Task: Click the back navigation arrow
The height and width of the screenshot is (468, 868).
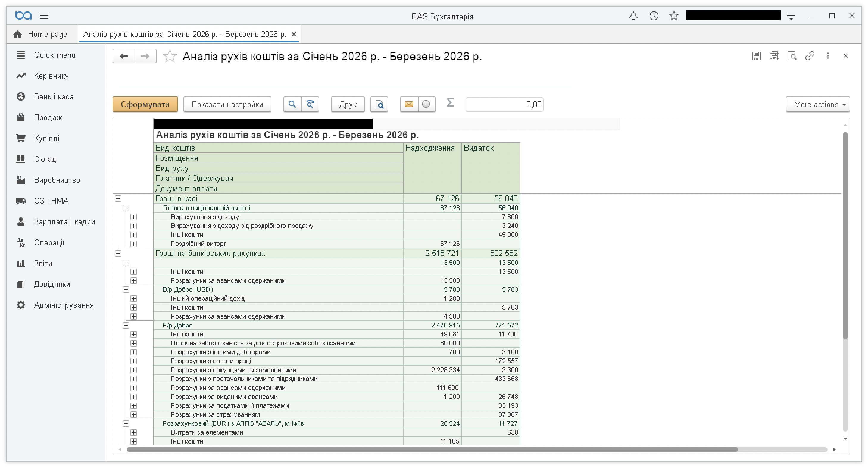Action: click(124, 56)
